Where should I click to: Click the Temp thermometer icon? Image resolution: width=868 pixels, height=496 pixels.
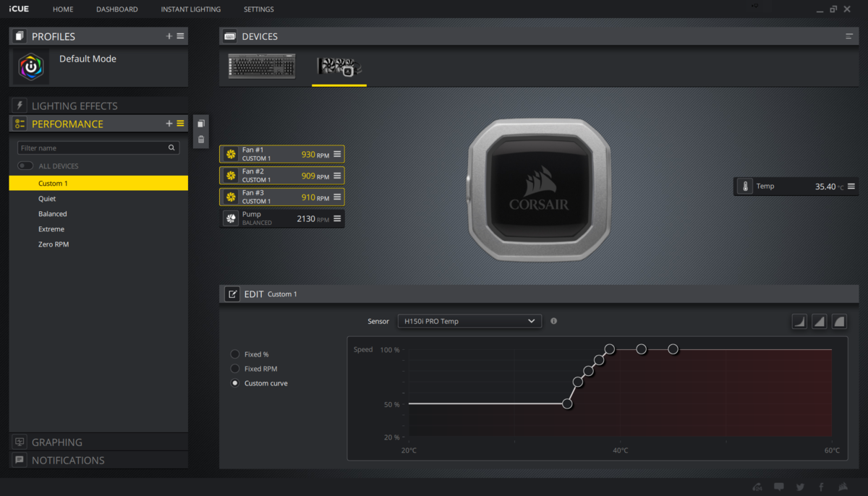[x=745, y=187]
